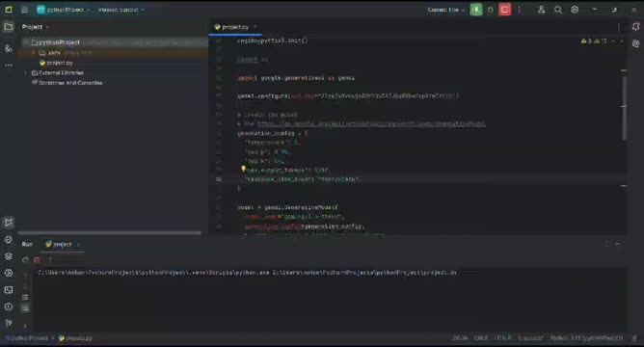Open Search Everywhere magnifier

click(558, 10)
